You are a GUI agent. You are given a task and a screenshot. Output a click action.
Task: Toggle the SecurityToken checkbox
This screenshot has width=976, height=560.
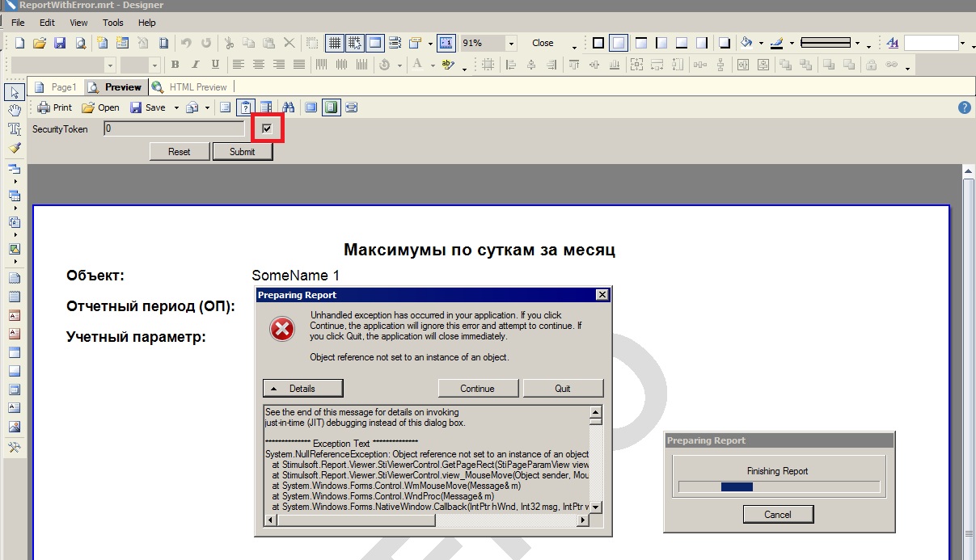pyautogui.click(x=267, y=128)
